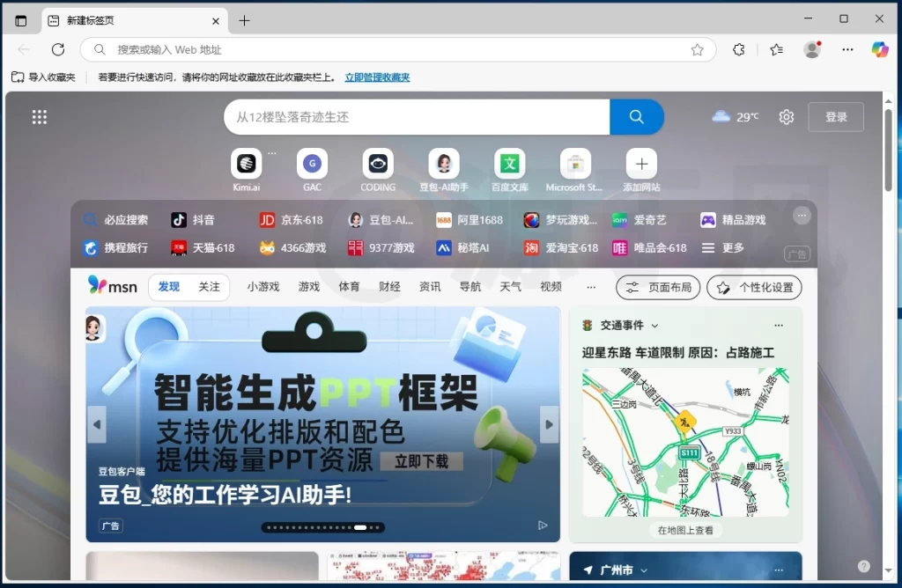Open the 豆包-AI助手 shortcut tile
Image resolution: width=902 pixels, height=588 pixels.
click(444, 164)
